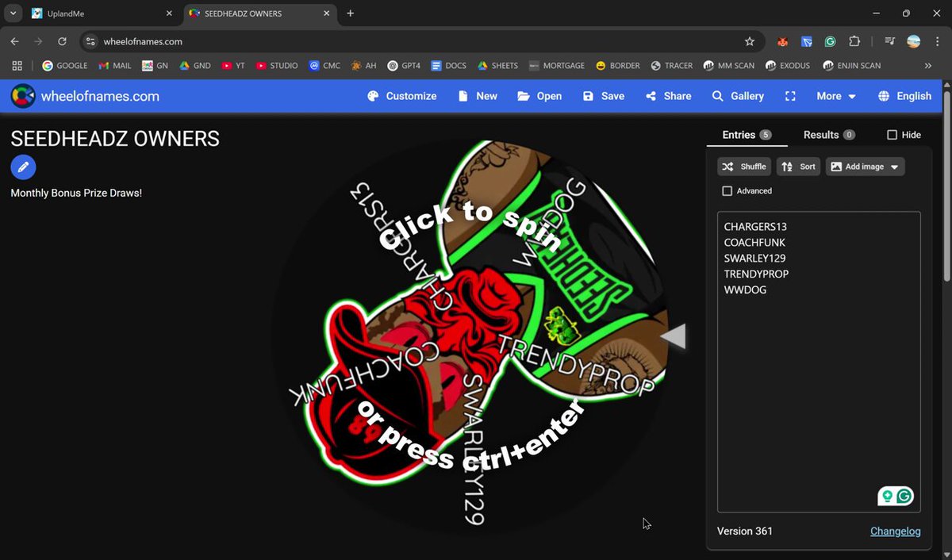Click Open in the top toolbar
The width and height of the screenshot is (952, 560).
[539, 96]
